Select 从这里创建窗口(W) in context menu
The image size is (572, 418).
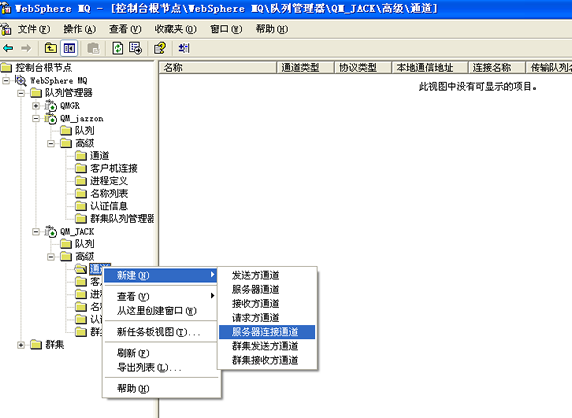161,310
